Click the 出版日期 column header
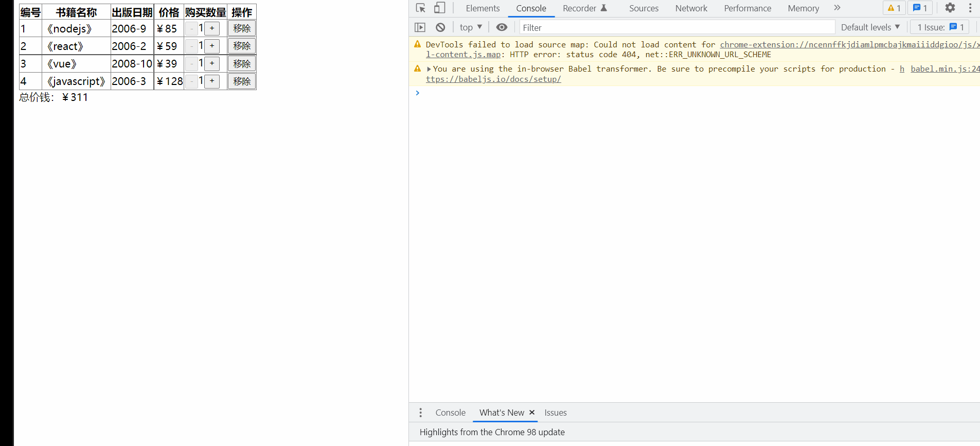Viewport: 980px width, 446px height. (x=132, y=12)
